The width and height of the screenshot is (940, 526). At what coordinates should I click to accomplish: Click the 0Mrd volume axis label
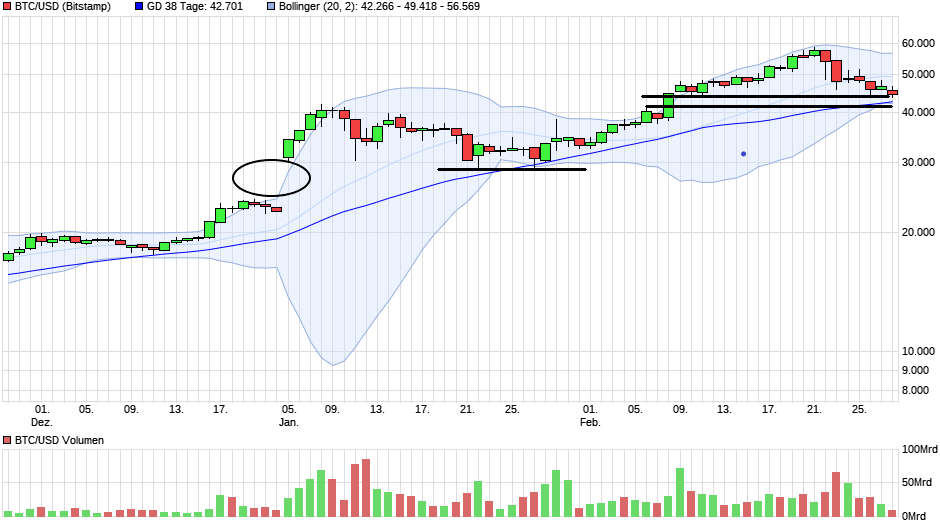tap(915, 516)
